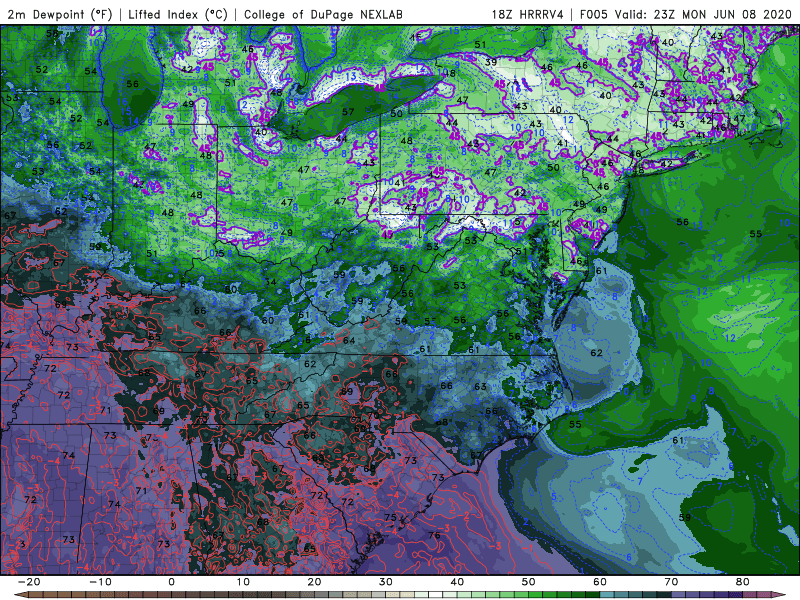Screen dimensions: 800x600
Task: Click the "2m Dewpoint (°F)" title text
Action: [x=60, y=15]
